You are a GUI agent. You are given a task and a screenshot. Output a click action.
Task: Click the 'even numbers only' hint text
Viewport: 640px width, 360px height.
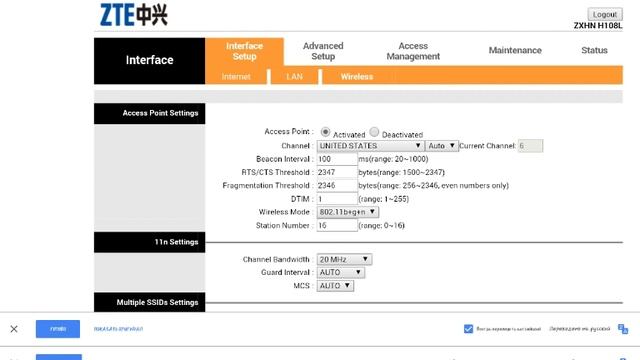[473, 186]
